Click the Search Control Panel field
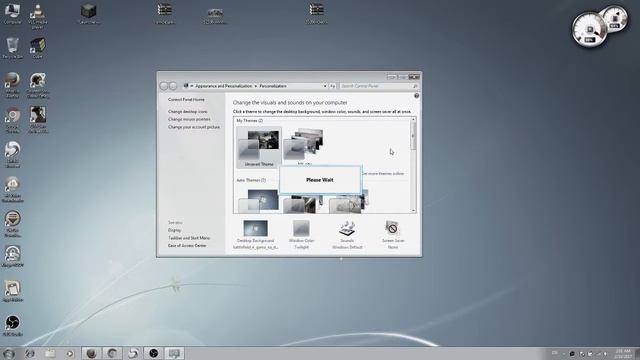Image resolution: width=640 pixels, height=360 pixels. tap(379, 86)
